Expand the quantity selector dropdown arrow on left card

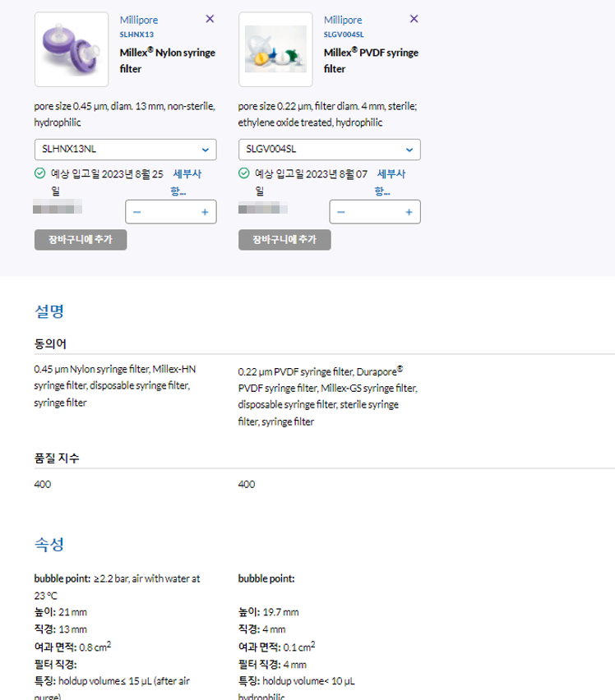(x=206, y=150)
